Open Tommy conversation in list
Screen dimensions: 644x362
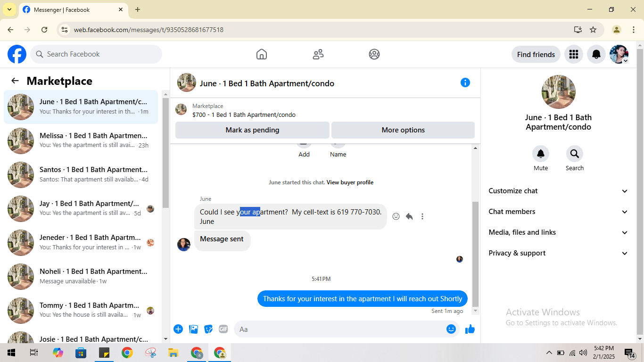click(x=81, y=311)
